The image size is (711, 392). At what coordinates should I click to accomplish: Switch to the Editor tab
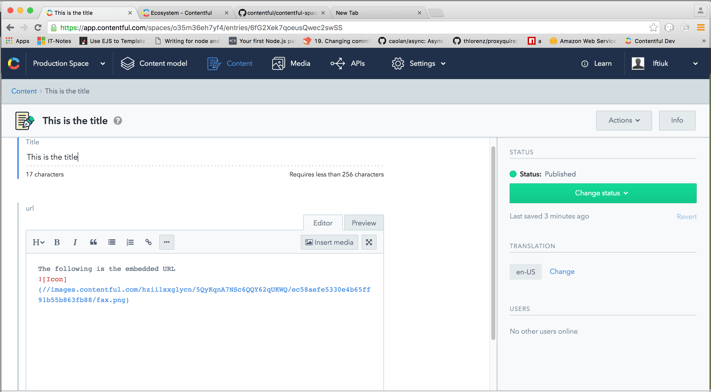tap(323, 223)
